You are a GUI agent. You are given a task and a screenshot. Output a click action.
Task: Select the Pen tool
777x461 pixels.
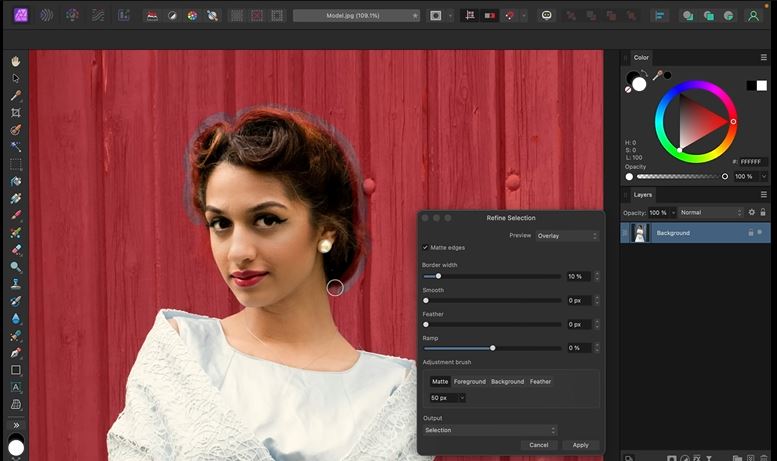coord(16,353)
